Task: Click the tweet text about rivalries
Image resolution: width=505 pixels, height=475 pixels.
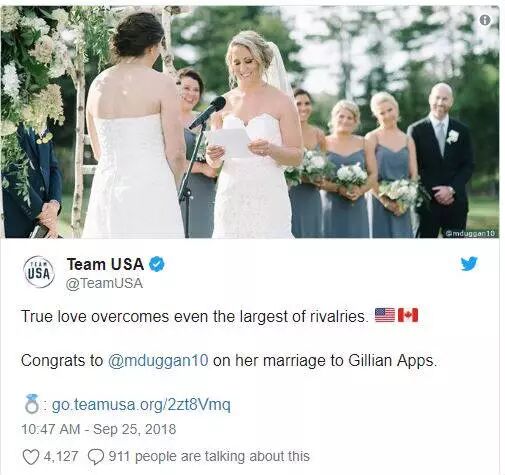Action: (194, 316)
